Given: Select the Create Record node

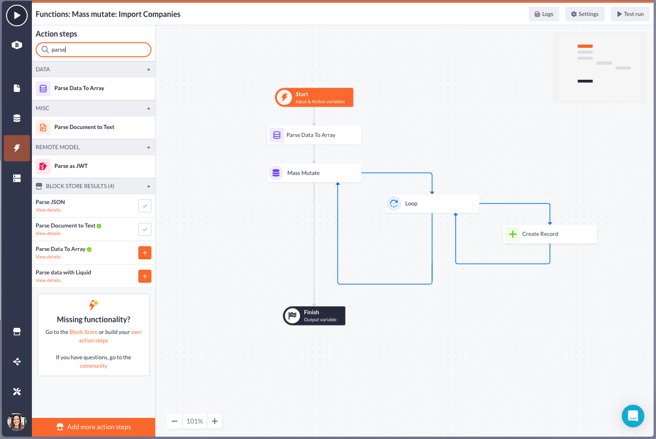Looking at the screenshot, I should [x=549, y=234].
